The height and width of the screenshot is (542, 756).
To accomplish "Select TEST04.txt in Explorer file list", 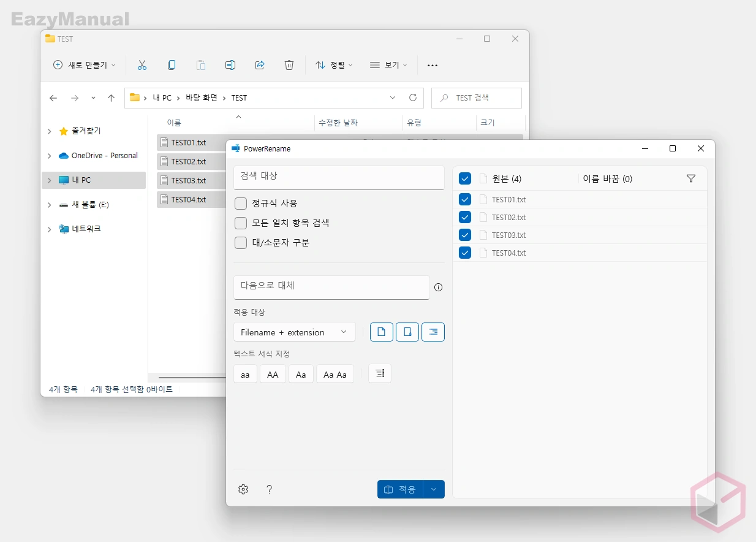I will [x=189, y=200].
